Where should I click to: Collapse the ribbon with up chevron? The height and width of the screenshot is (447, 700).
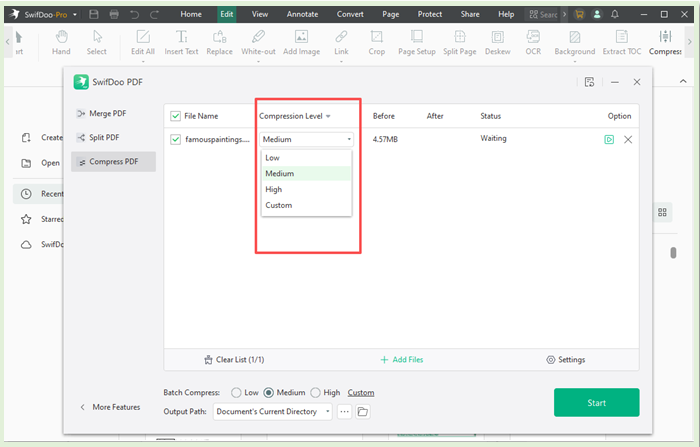(x=683, y=81)
